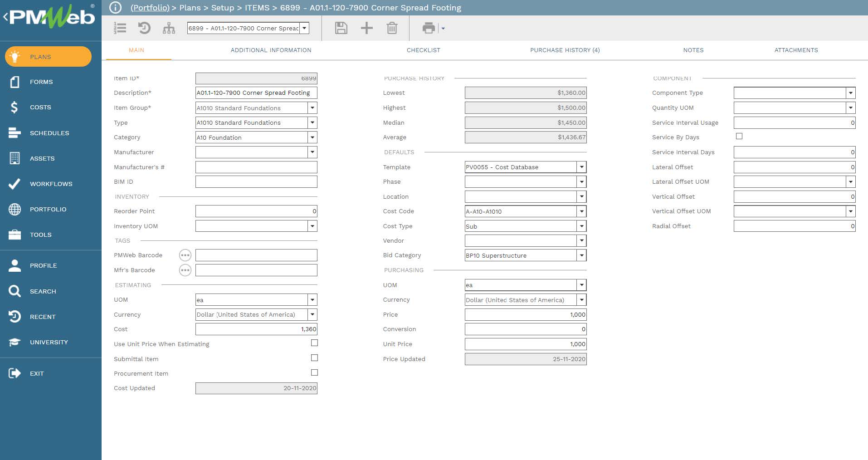Viewport: 868px width, 460px height.
Task: Expand the Category dropdown
Action: pos(312,137)
